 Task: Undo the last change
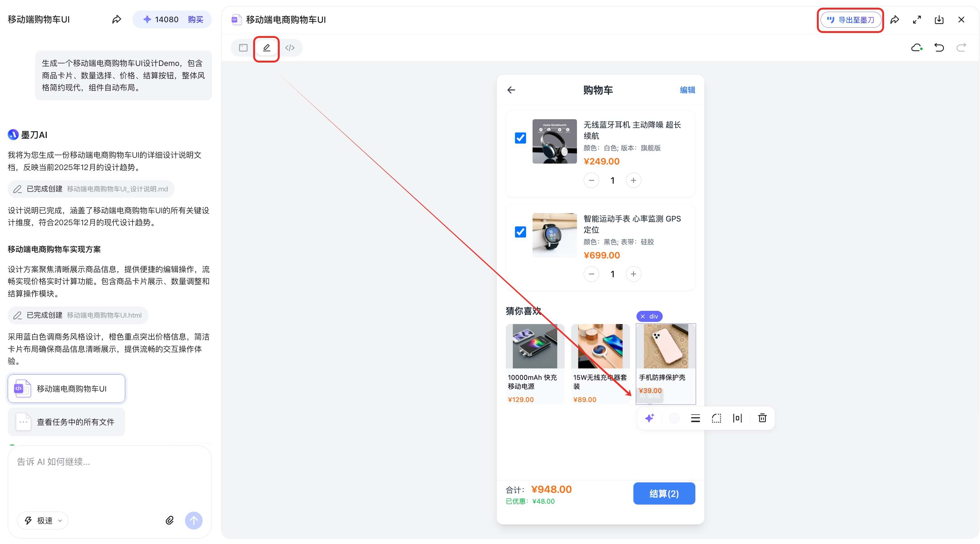click(x=939, y=47)
